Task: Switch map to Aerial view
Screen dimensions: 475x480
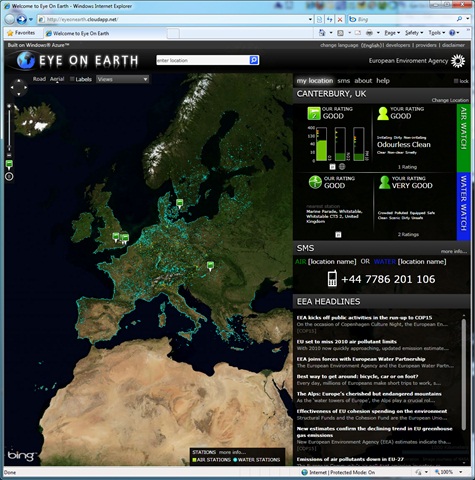Action: coord(57,79)
